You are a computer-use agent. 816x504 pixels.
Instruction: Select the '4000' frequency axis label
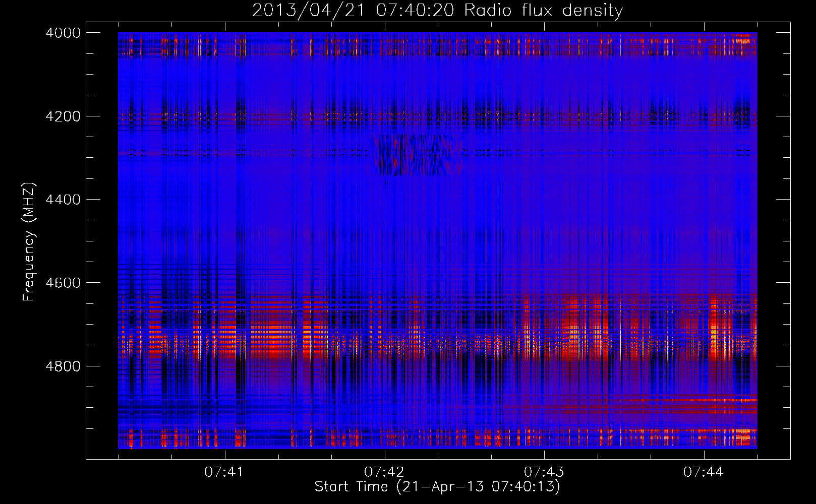click(63, 33)
